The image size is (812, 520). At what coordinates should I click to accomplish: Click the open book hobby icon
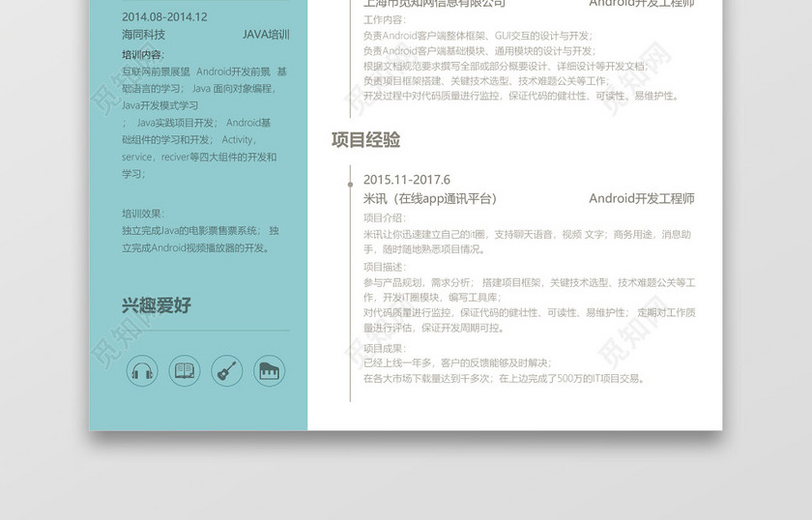click(185, 371)
